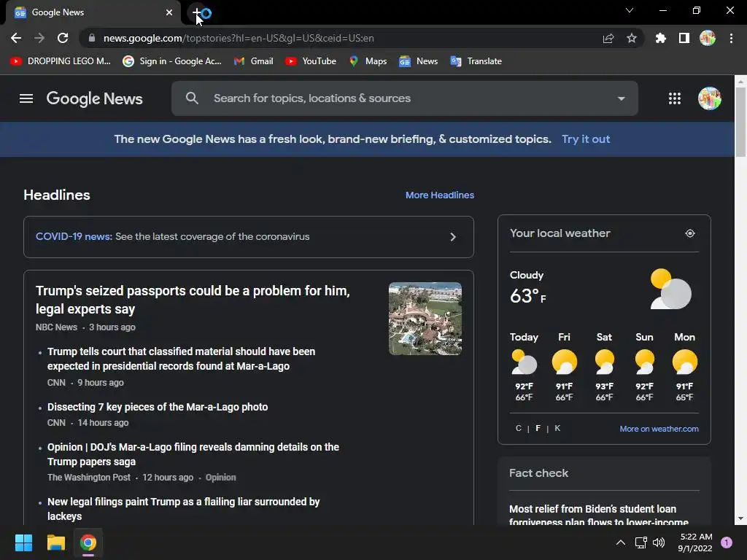Open DOJ's Mar-a-Lago filing opinion article

point(193,454)
